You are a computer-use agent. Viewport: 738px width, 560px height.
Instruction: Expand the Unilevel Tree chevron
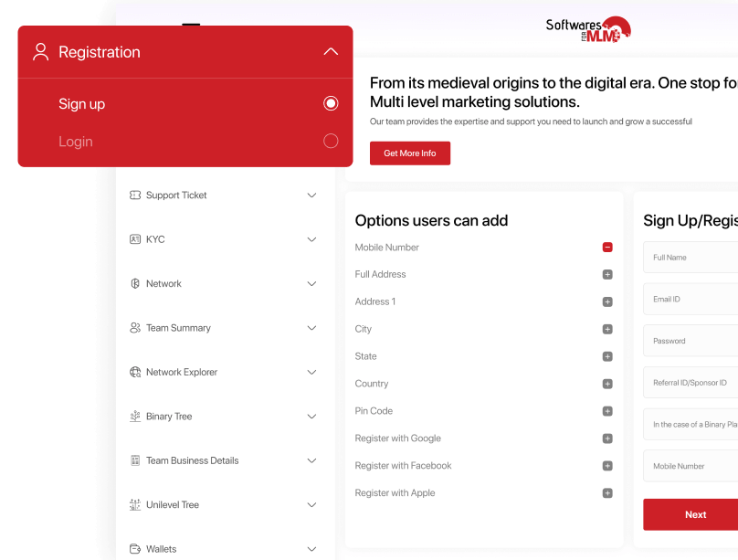click(x=311, y=504)
